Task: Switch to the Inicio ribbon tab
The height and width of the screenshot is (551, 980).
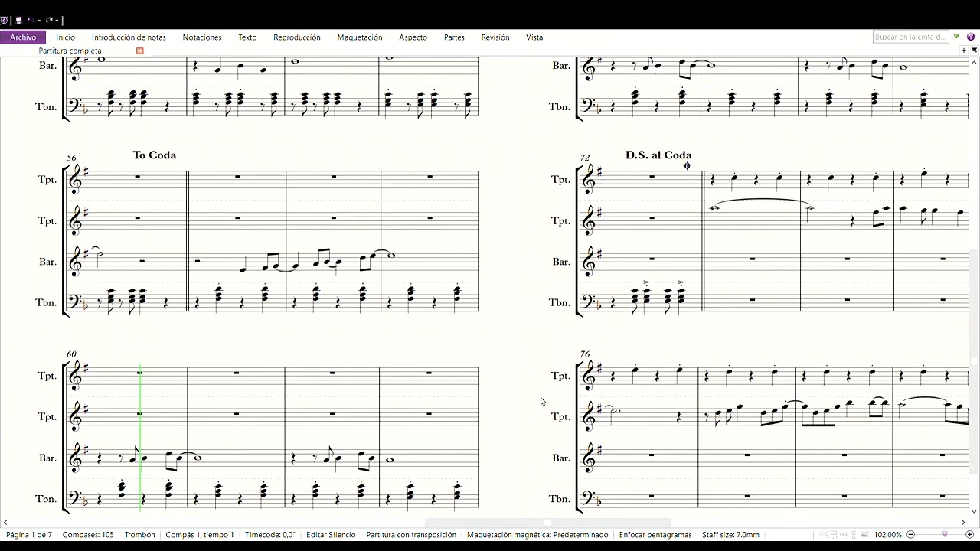Action: click(x=66, y=37)
